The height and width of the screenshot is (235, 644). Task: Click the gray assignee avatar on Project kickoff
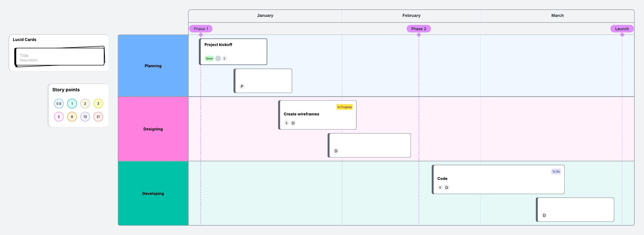tap(218, 58)
